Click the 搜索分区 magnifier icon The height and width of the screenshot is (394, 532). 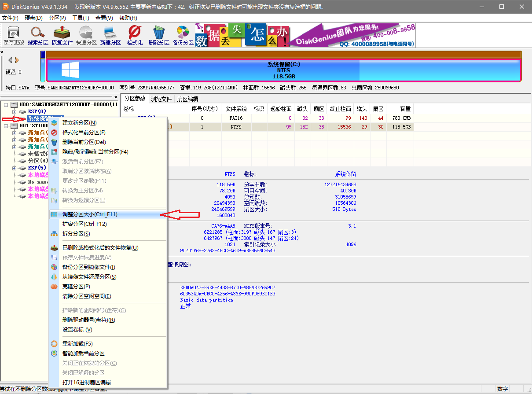pos(38,35)
